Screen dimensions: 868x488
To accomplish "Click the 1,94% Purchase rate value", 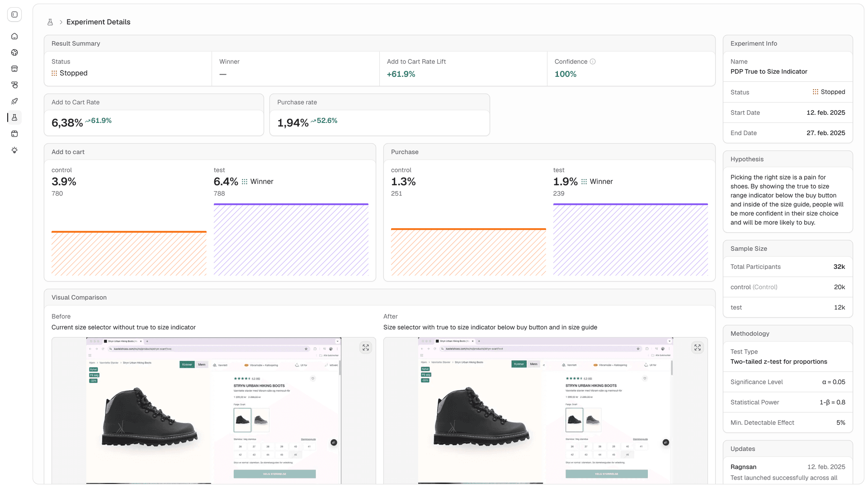I will [x=292, y=123].
